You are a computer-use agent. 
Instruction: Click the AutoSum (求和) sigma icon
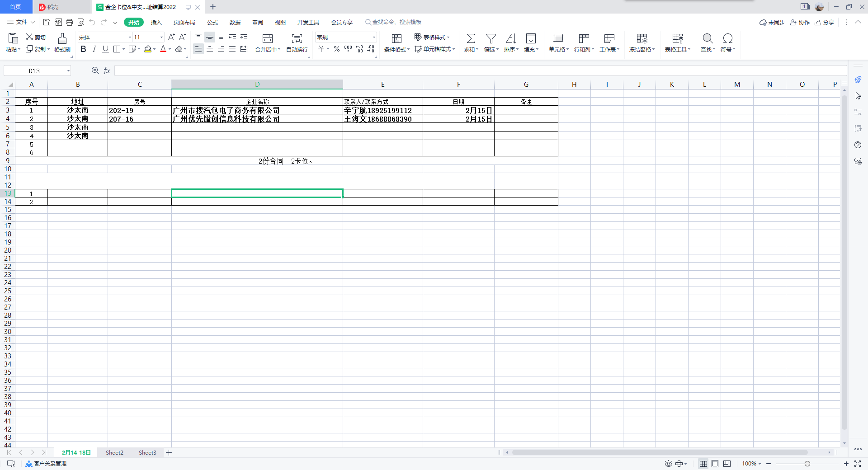click(470, 38)
